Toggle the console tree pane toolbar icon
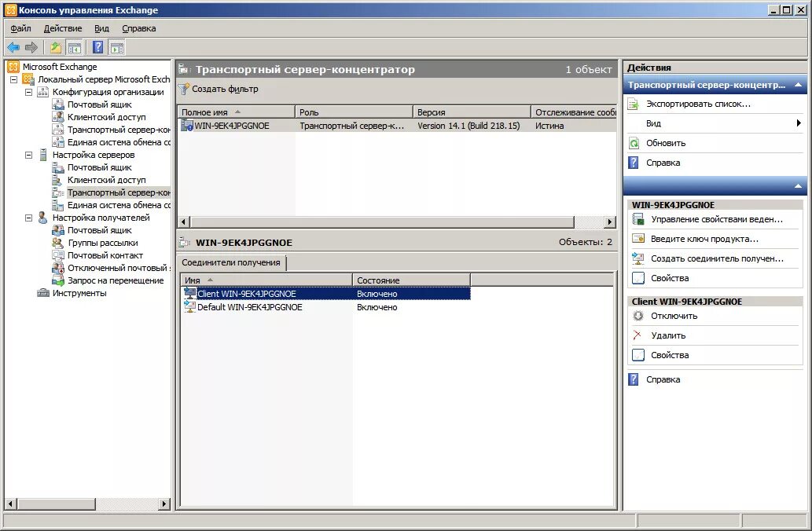This screenshot has height=531, width=812. pyautogui.click(x=74, y=48)
